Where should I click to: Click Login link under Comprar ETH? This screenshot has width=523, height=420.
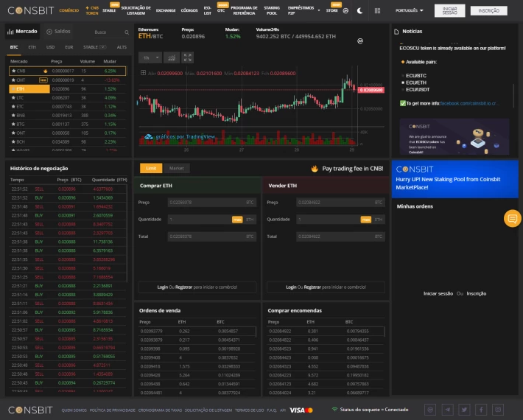pyautogui.click(x=163, y=287)
